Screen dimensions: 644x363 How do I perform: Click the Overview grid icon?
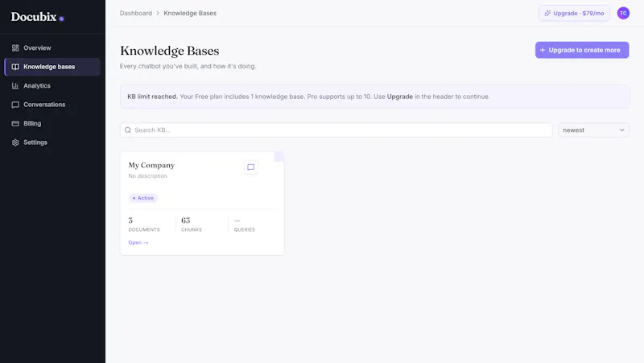click(x=15, y=48)
